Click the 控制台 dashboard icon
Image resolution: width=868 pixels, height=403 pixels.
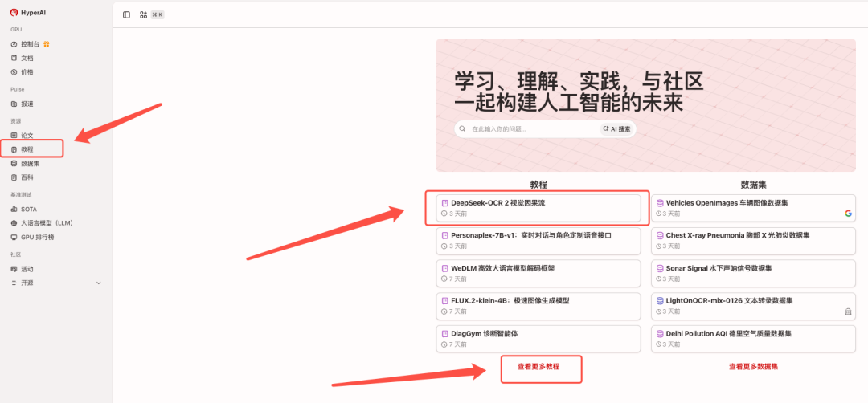14,44
